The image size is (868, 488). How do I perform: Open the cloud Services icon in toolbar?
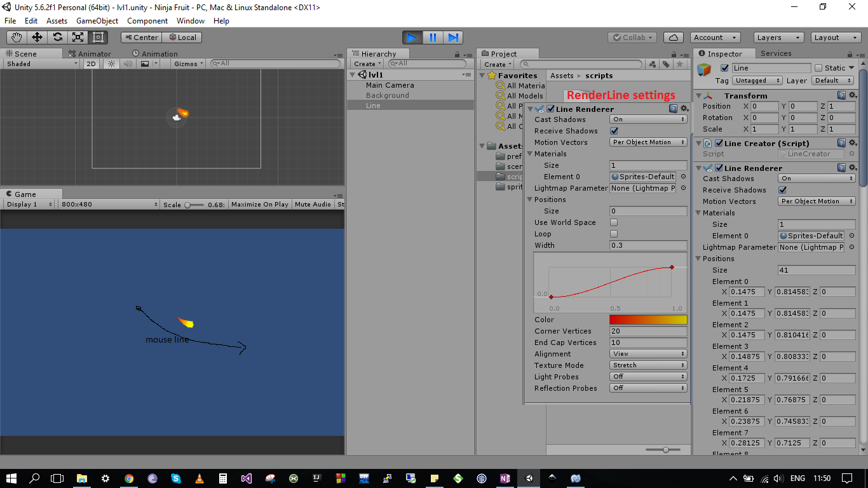[673, 37]
